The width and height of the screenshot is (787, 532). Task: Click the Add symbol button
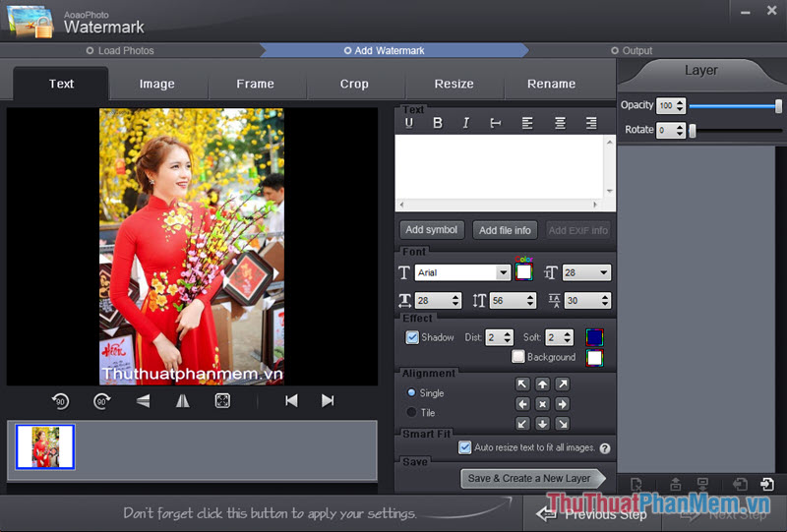click(432, 230)
